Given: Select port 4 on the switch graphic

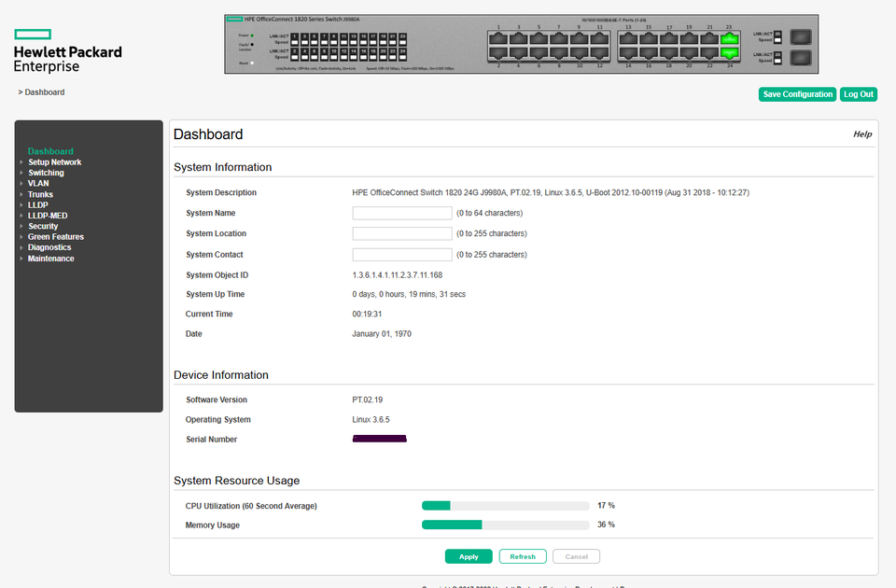Looking at the screenshot, I should (518, 53).
